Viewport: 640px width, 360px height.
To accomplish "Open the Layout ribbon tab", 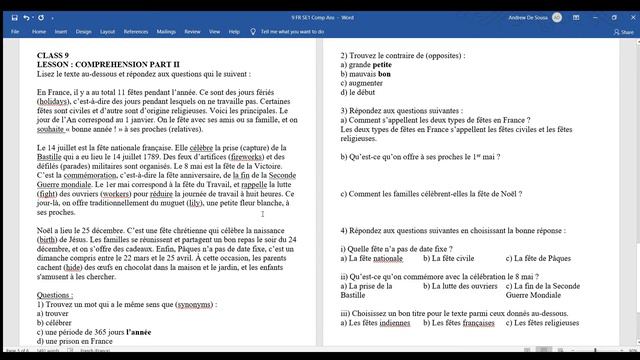I will pos(107,31).
